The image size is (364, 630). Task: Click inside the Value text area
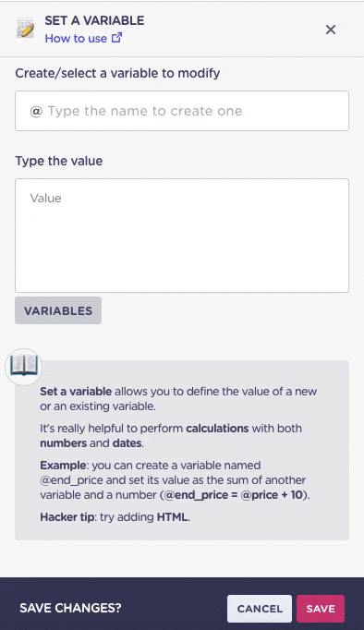tap(182, 236)
